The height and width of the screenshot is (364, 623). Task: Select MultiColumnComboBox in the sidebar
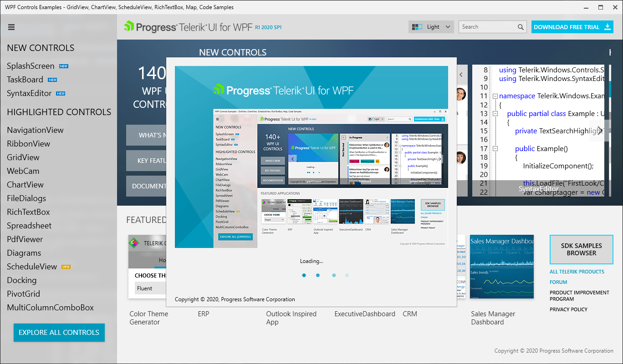pos(50,308)
